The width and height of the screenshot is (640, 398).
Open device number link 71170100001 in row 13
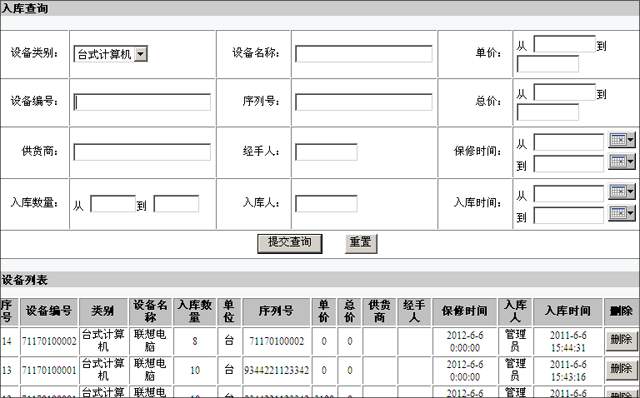point(49,370)
